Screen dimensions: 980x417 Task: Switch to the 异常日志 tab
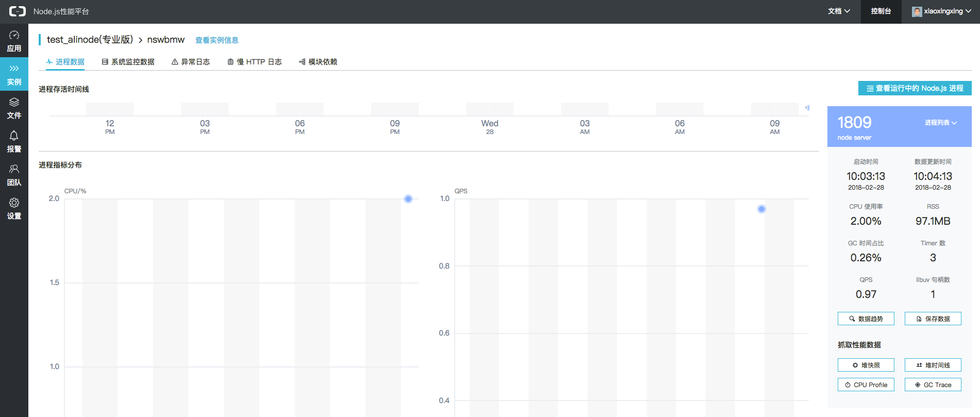pyautogui.click(x=191, y=62)
